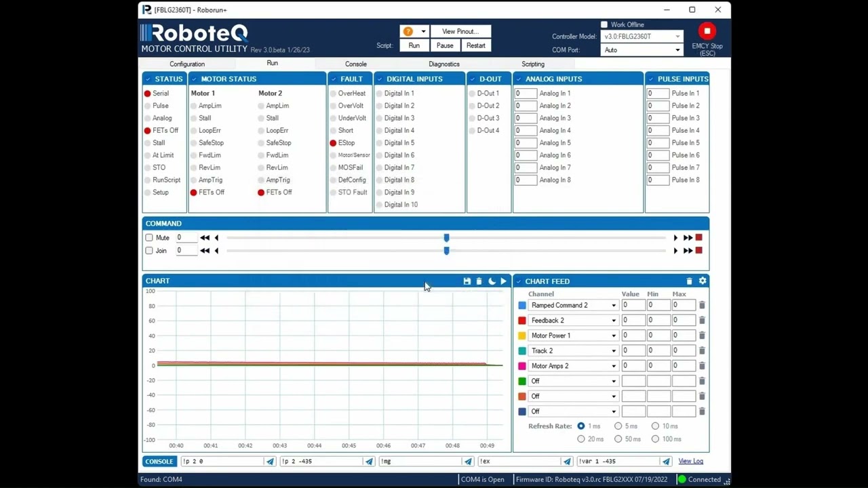868x488 pixels.
Task: Click the Join command slider handle
Action: coord(446,251)
